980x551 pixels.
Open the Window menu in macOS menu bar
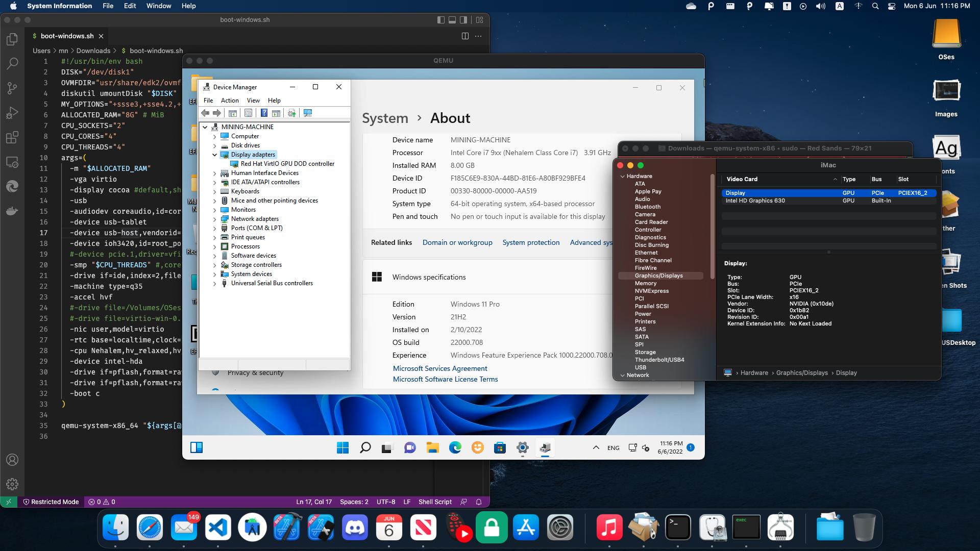coord(159,6)
